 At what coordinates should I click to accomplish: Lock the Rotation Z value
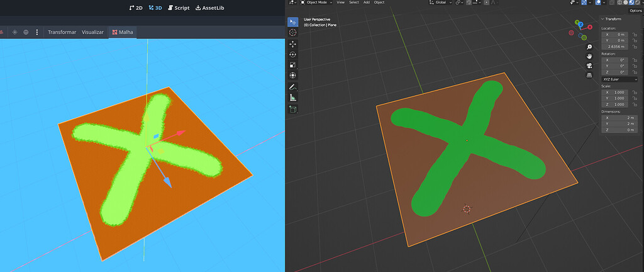tap(635, 72)
